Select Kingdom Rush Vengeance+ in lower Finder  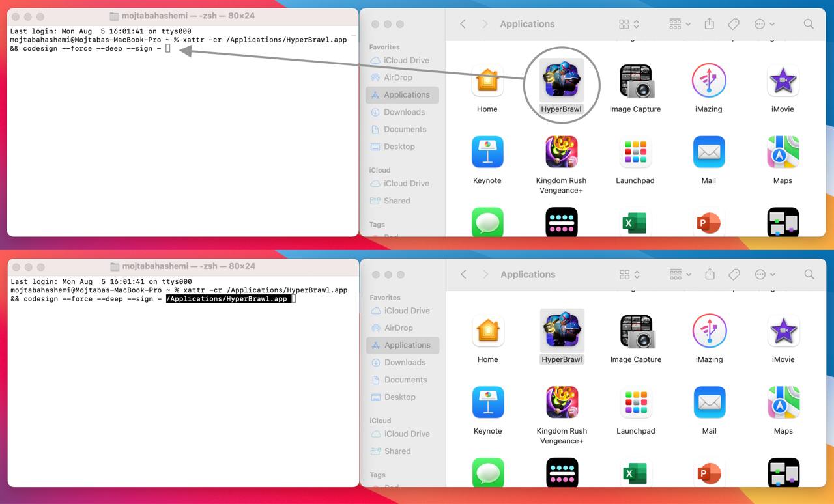tap(562, 402)
